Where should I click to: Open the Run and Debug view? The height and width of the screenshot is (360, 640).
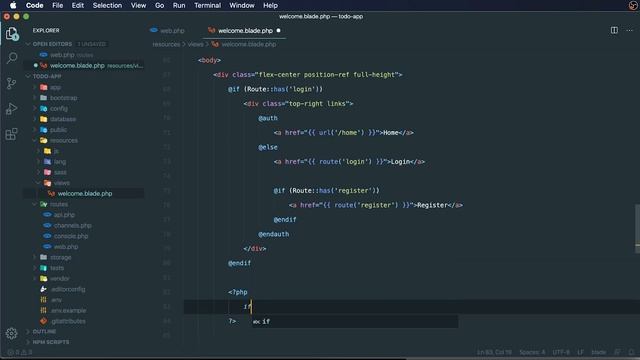pyautogui.click(x=12, y=109)
